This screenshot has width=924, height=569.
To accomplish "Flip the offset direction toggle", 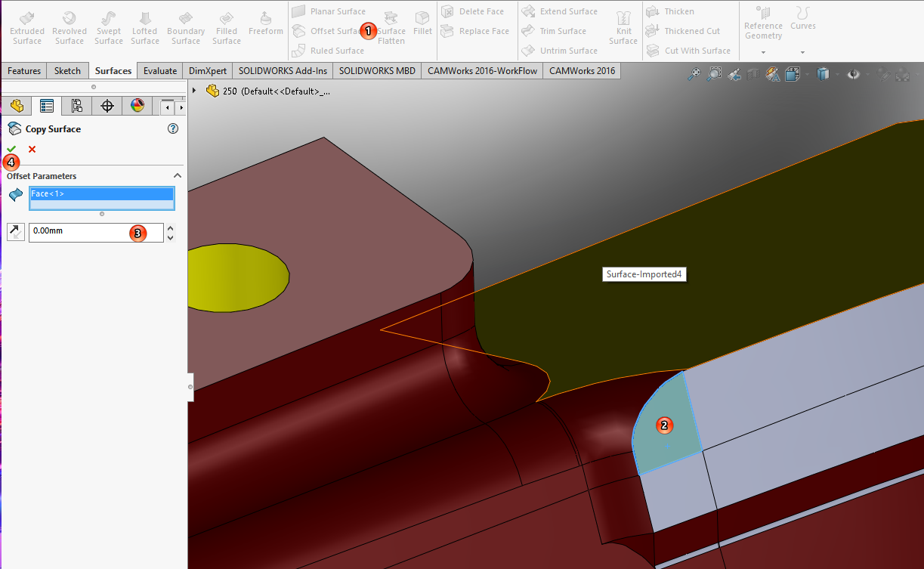I will pos(15,232).
